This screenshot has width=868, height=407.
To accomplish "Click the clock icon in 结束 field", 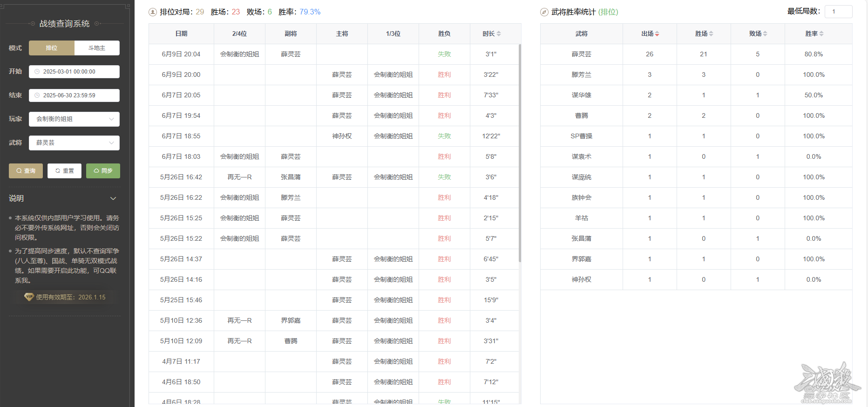I will 37,95.
